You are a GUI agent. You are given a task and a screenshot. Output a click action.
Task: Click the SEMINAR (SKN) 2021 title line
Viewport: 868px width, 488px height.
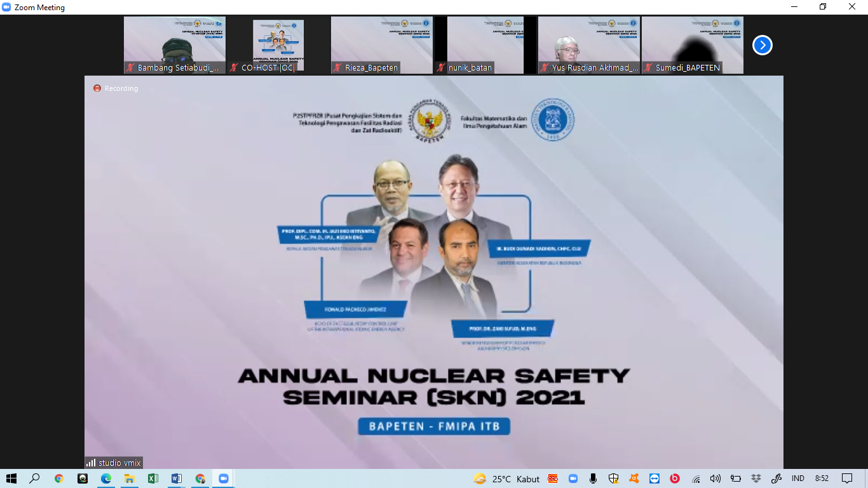pos(434,398)
